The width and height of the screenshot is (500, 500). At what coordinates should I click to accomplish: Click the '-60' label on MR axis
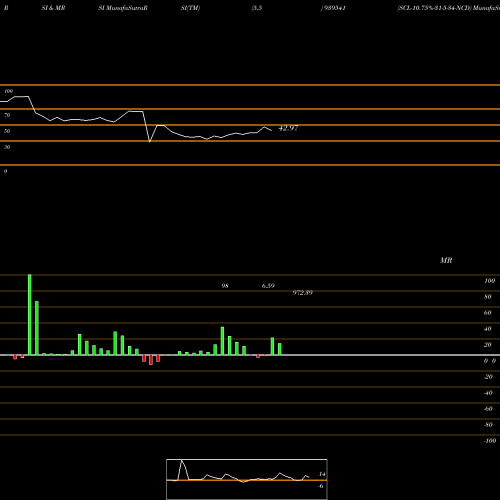pos(488,409)
